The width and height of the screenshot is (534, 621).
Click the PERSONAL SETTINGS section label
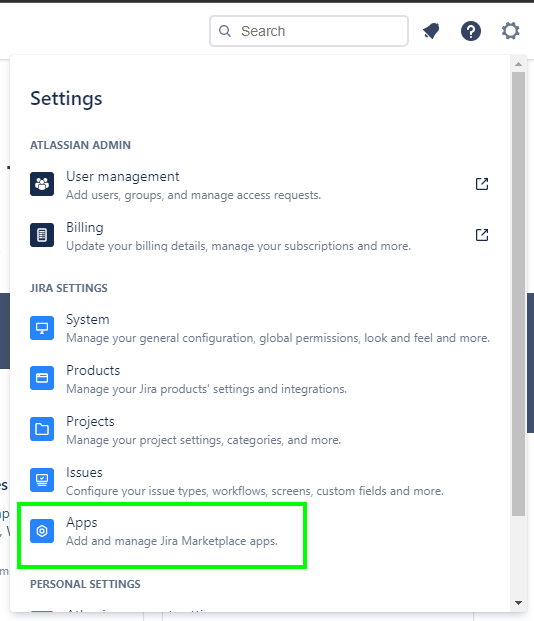tap(85, 585)
